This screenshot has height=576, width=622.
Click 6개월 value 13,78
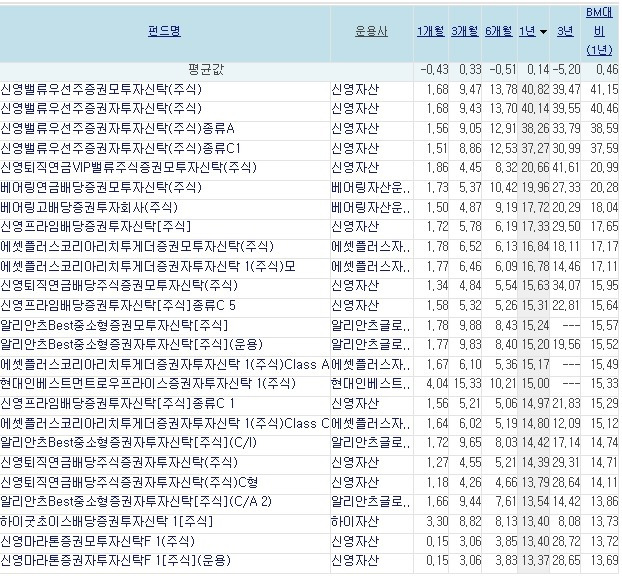(503, 89)
